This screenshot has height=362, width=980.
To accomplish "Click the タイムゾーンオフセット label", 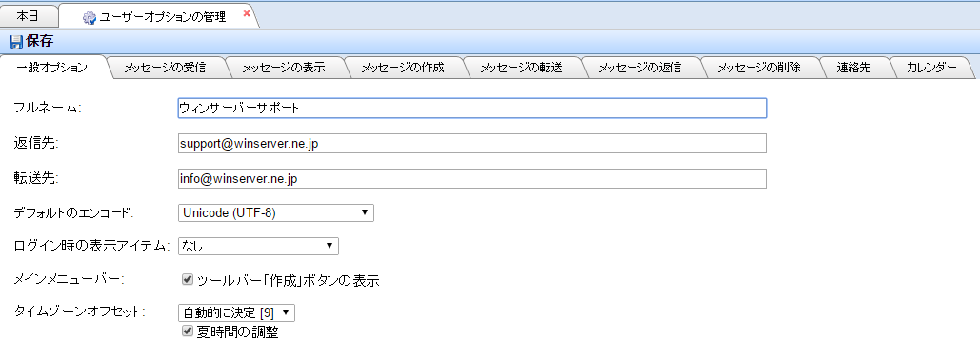I will click(79, 312).
